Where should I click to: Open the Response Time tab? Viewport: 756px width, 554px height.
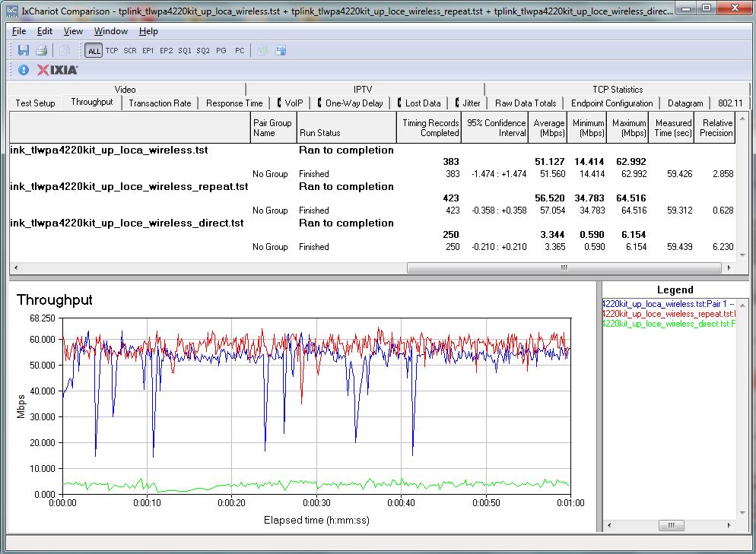[x=234, y=103]
